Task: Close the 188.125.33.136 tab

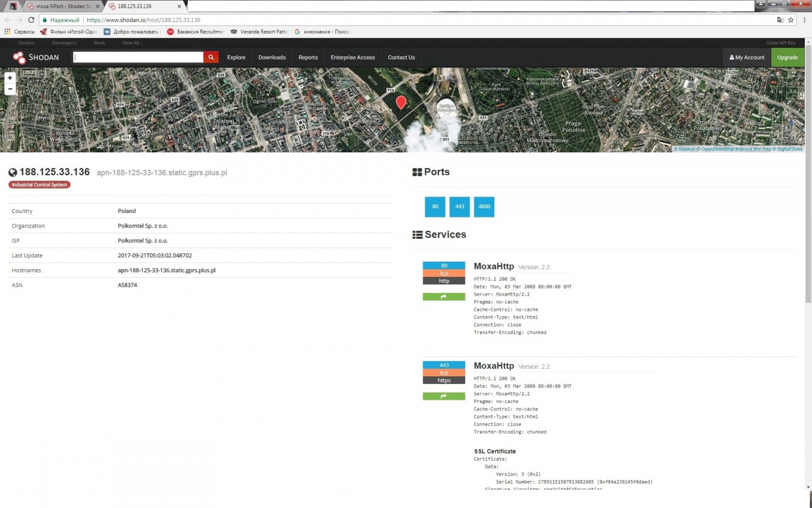Action: pyautogui.click(x=179, y=7)
